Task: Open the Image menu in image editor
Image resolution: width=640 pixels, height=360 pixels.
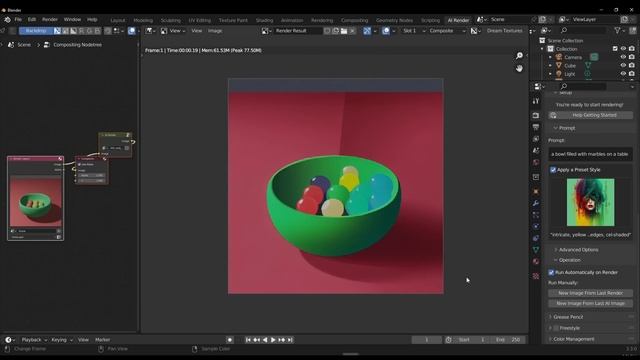Action: point(215,31)
